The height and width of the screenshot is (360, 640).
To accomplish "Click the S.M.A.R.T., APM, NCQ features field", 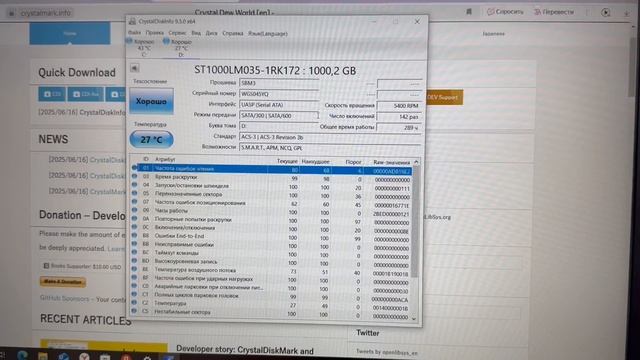I will [330, 148].
